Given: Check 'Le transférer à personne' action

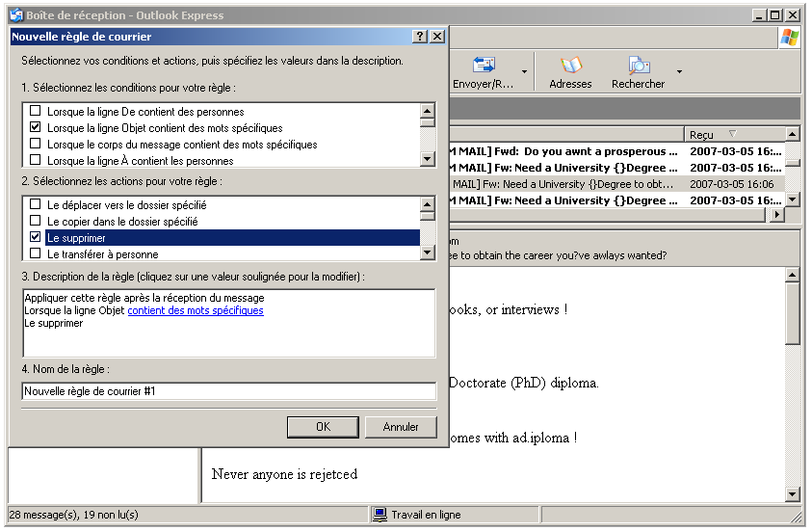Looking at the screenshot, I should [x=36, y=253].
